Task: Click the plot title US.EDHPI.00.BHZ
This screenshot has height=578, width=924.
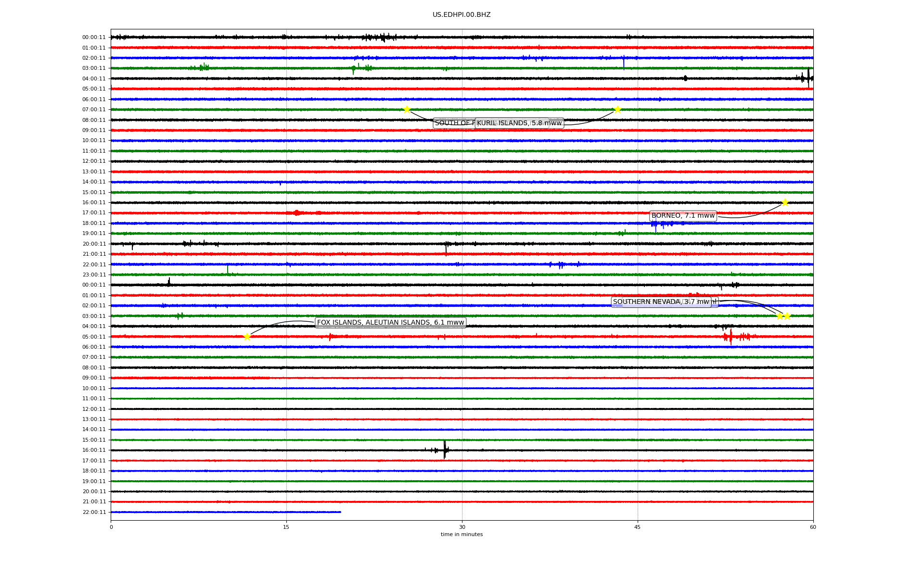Action: pos(462,15)
